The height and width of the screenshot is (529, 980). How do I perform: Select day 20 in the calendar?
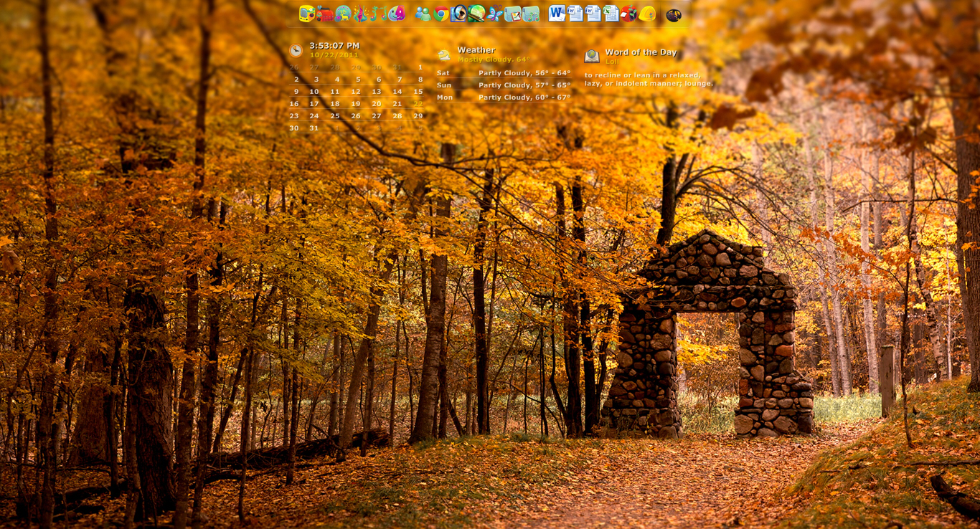coord(377,103)
